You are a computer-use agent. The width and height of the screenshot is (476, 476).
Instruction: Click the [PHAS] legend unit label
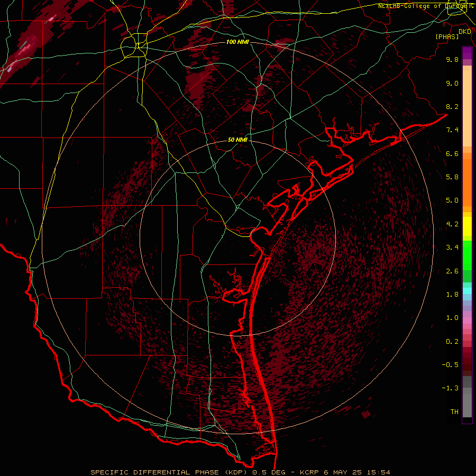447,36
